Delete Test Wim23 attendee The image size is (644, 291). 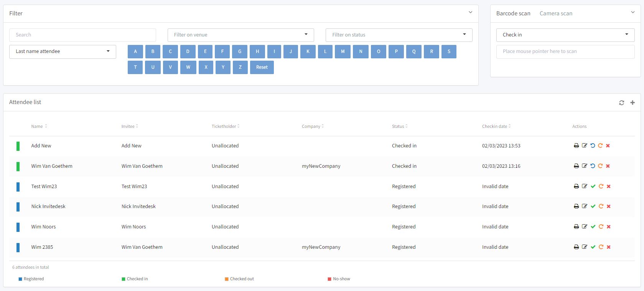609,187
